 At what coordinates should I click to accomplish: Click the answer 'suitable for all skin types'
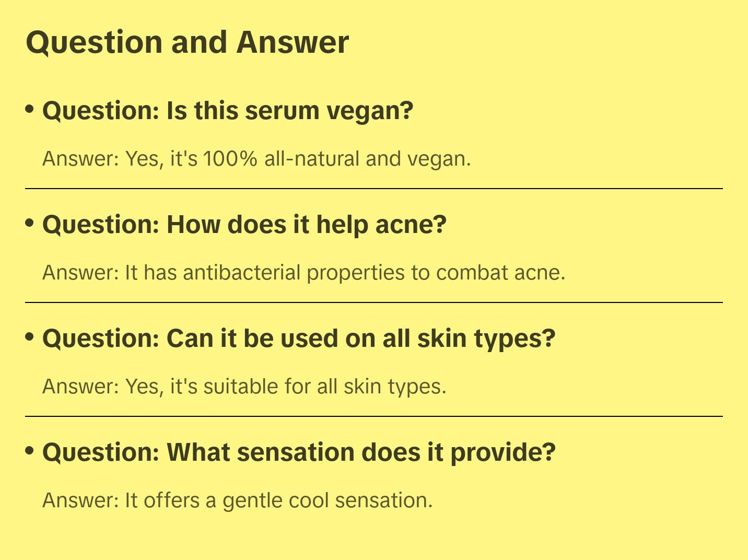(244, 387)
